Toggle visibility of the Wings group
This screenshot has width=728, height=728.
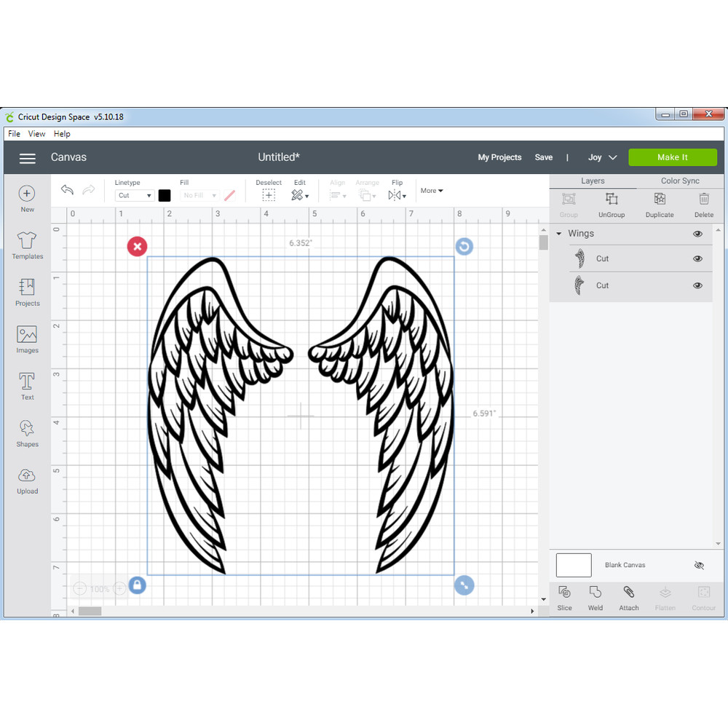coord(697,234)
